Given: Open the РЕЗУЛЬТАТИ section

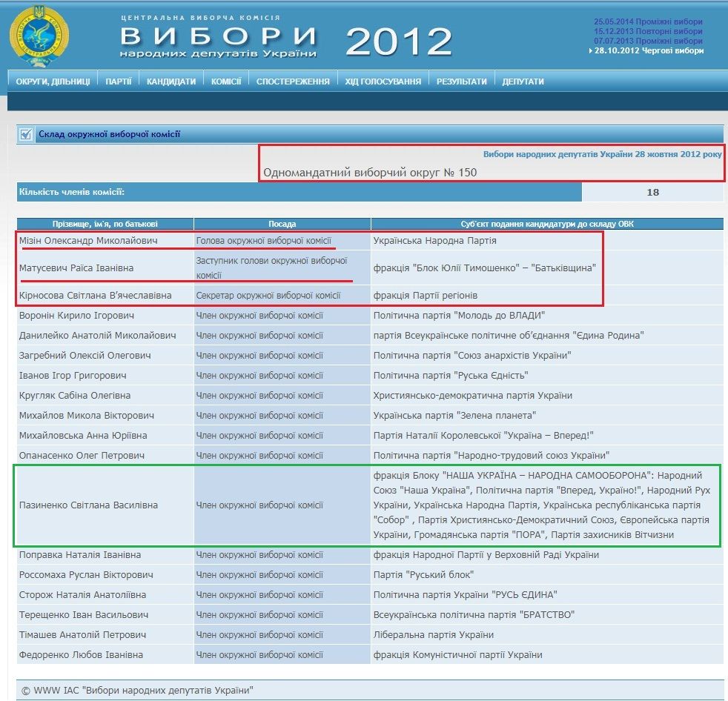Looking at the screenshot, I should 462,82.
